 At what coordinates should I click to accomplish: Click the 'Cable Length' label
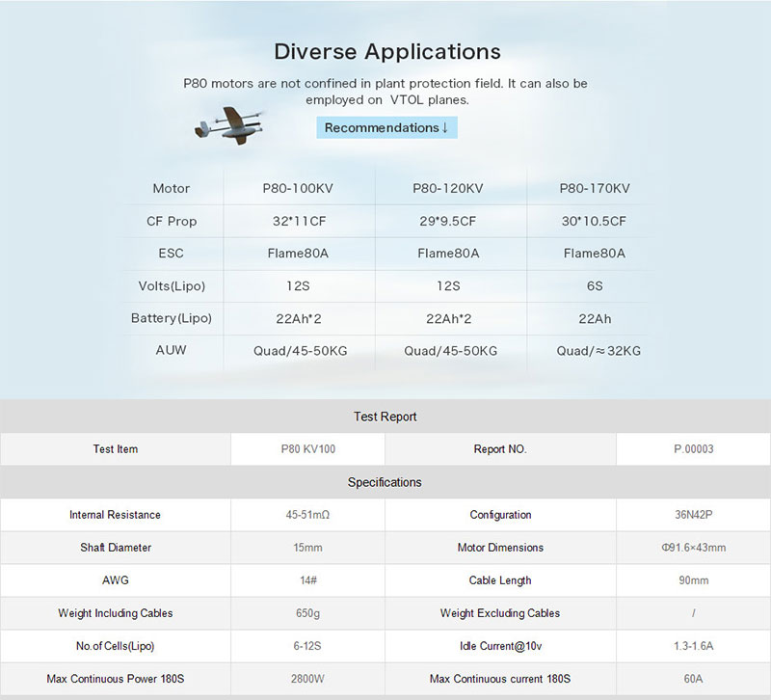(500, 580)
